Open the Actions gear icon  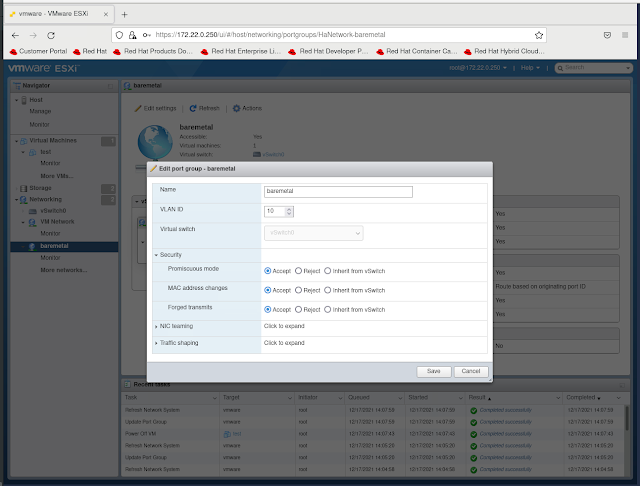click(236, 109)
